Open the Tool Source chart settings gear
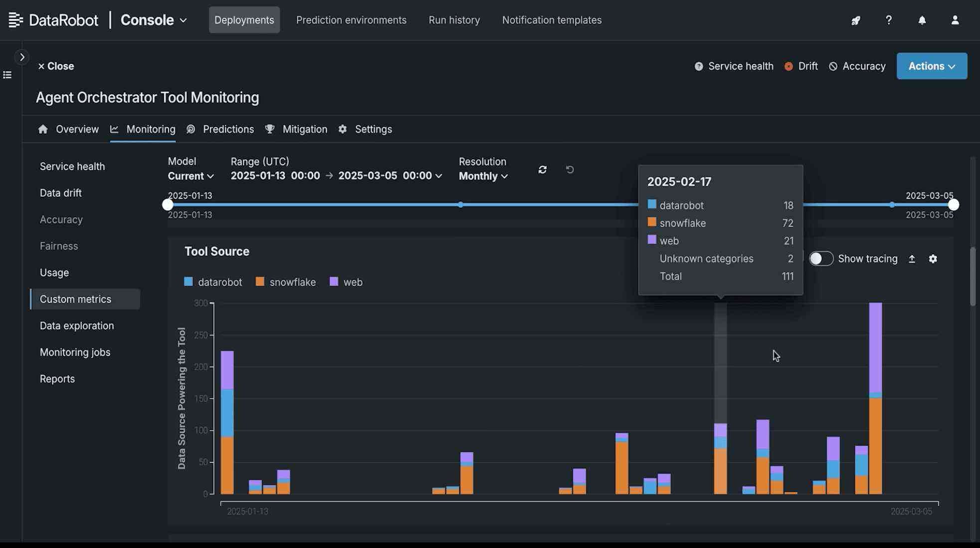The width and height of the screenshot is (980, 548). tap(933, 259)
